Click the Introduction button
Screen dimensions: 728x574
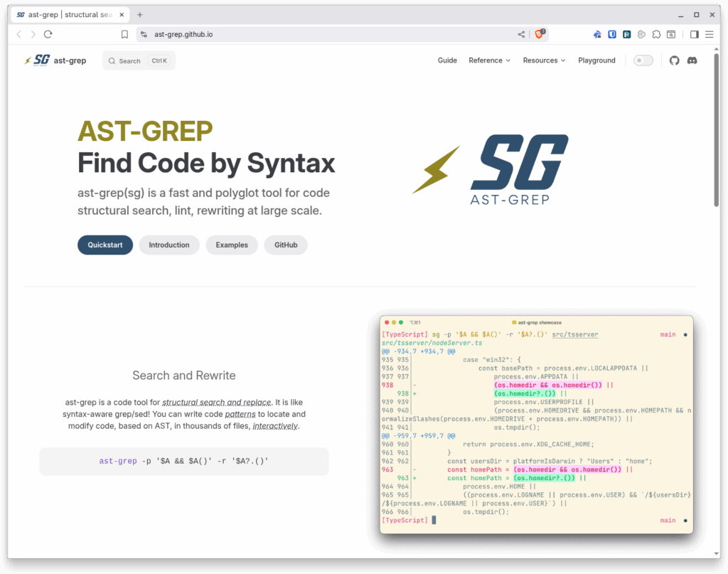click(169, 245)
